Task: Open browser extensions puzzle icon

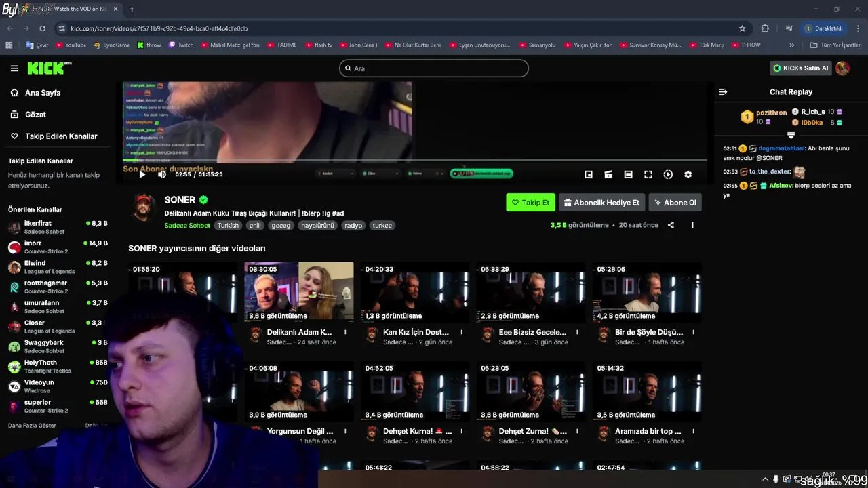Action: point(765,28)
